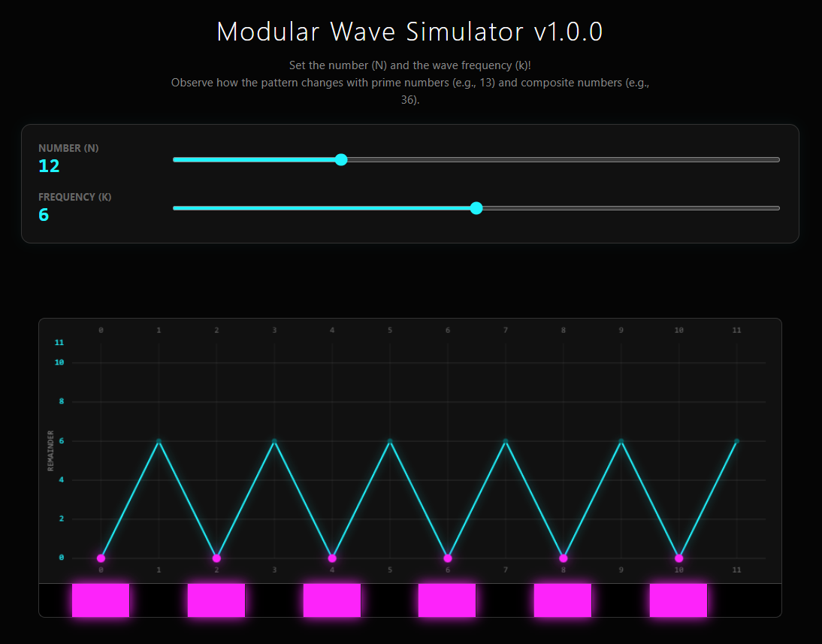
Task: Click the last magenta block in bottom strip
Action: [678, 600]
